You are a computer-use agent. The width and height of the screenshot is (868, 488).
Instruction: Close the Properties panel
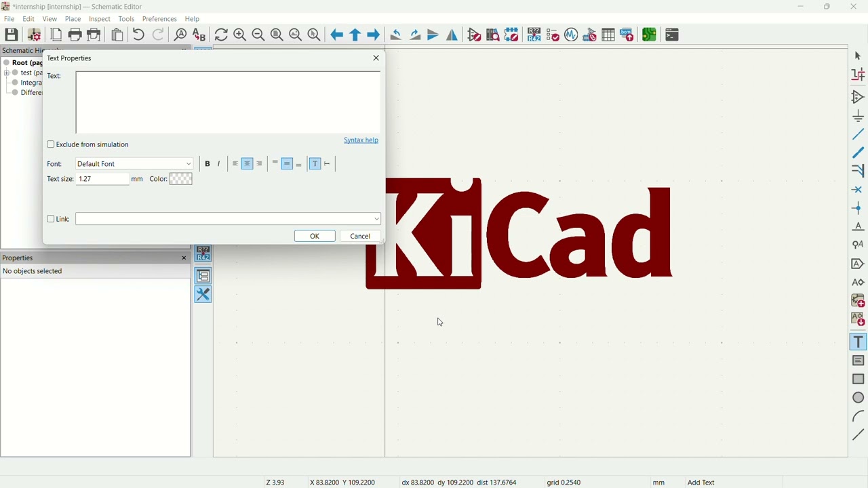coord(184,259)
